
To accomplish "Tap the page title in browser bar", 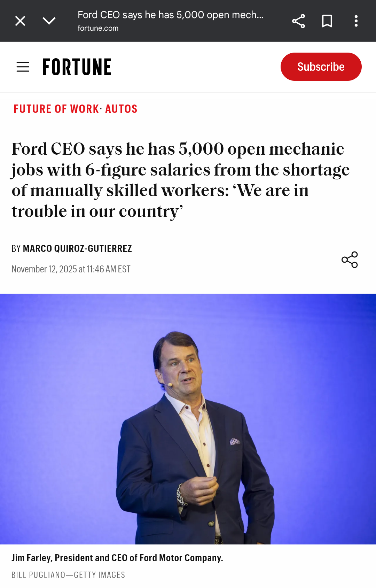I will click(x=170, y=15).
